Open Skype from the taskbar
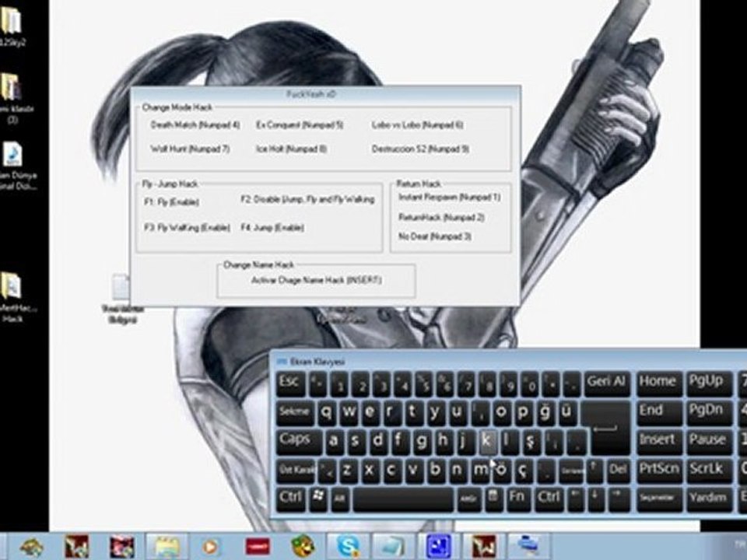Screen dimensions: 747x560 tap(349, 546)
